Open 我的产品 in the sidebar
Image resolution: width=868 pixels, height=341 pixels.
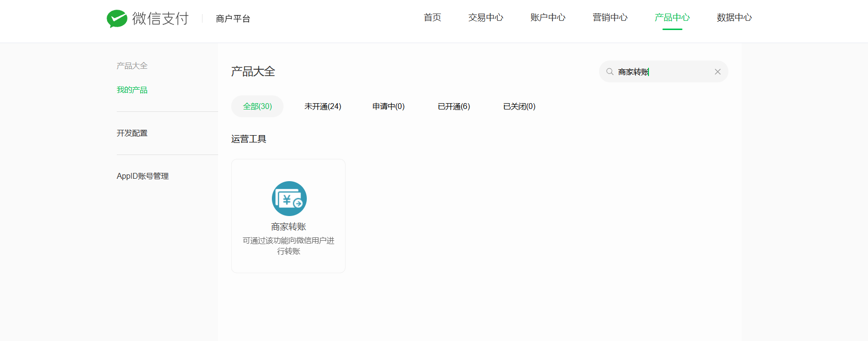[x=132, y=90]
